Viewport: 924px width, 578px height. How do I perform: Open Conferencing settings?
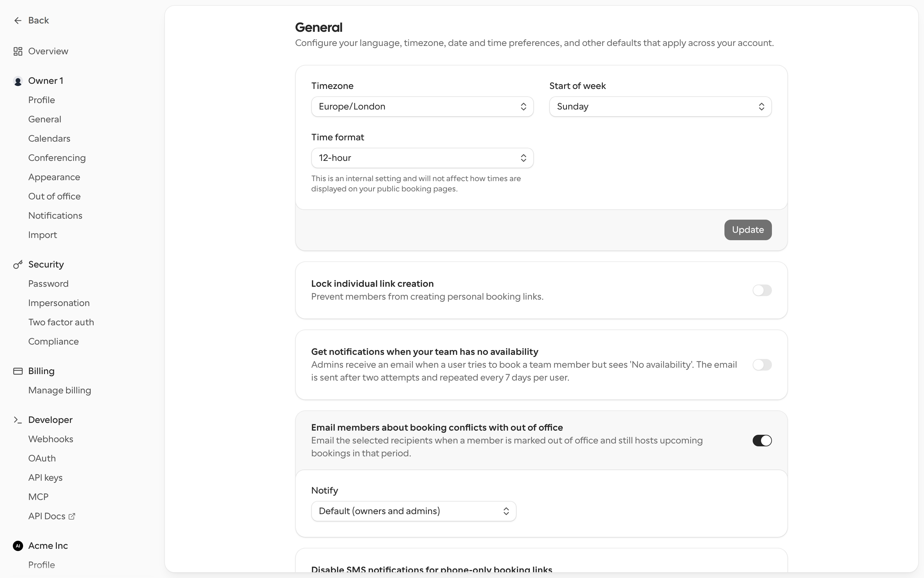pyautogui.click(x=57, y=158)
